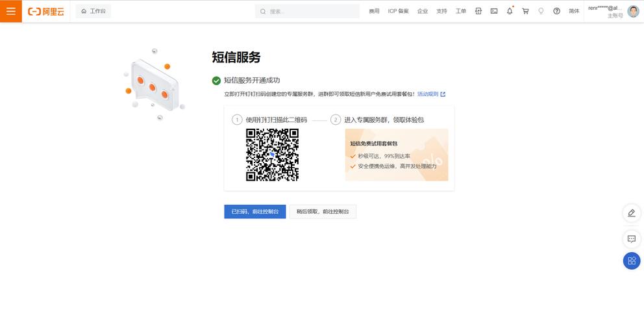Open the notification bell
The image size is (644, 325).
coord(510,11)
